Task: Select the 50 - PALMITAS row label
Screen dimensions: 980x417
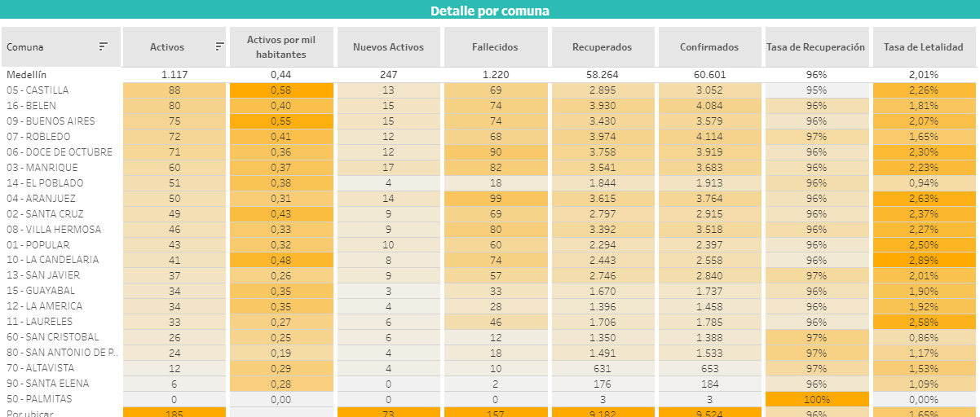Action: [39, 399]
